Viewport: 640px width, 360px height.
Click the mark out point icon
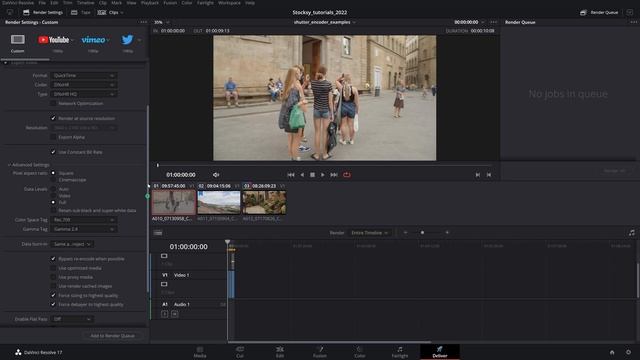[489, 175]
